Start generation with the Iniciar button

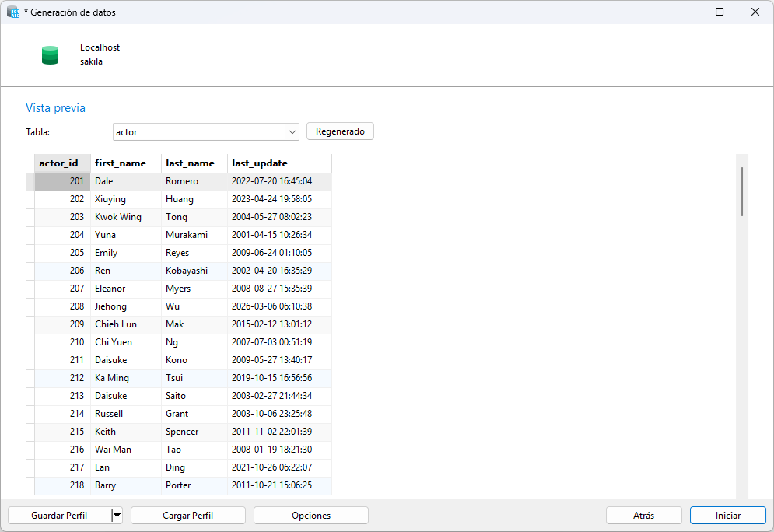coord(728,515)
